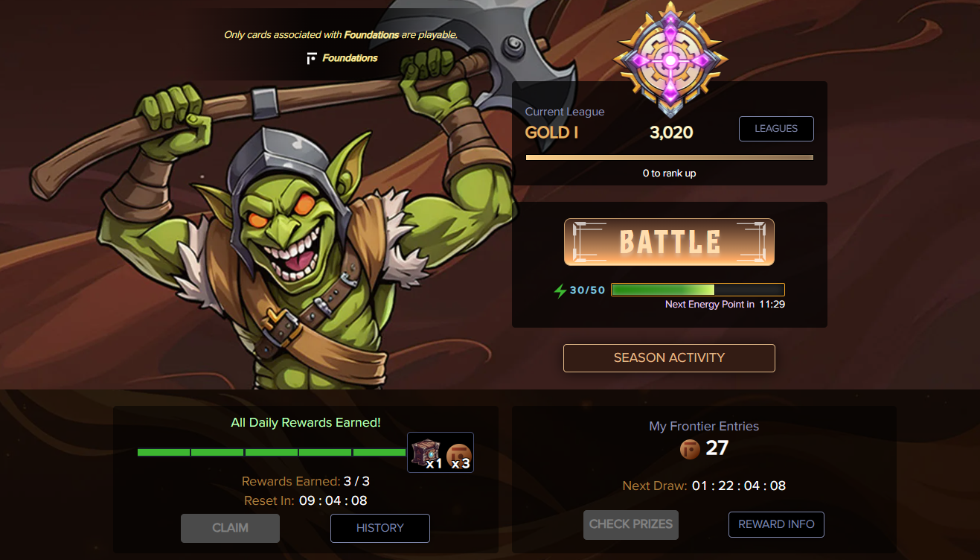This screenshot has width=980, height=560.
Task: Click the green energy progress bar
Action: pyautogui.click(x=698, y=290)
